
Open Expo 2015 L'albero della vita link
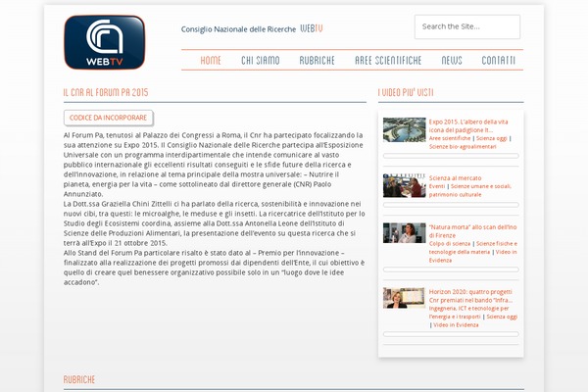pos(468,125)
